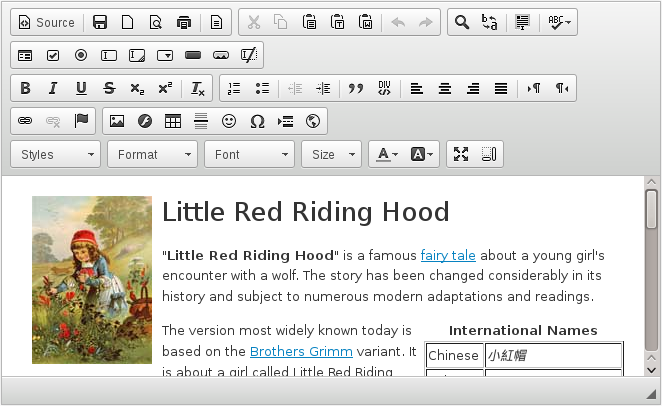
Task: Open the Smiley emoticon picker
Action: [x=229, y=121]
